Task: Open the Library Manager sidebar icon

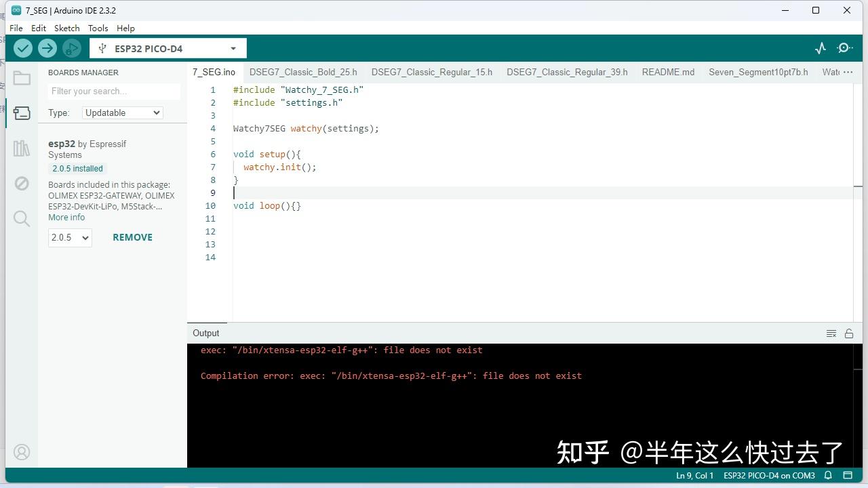Action: point(22,148)
